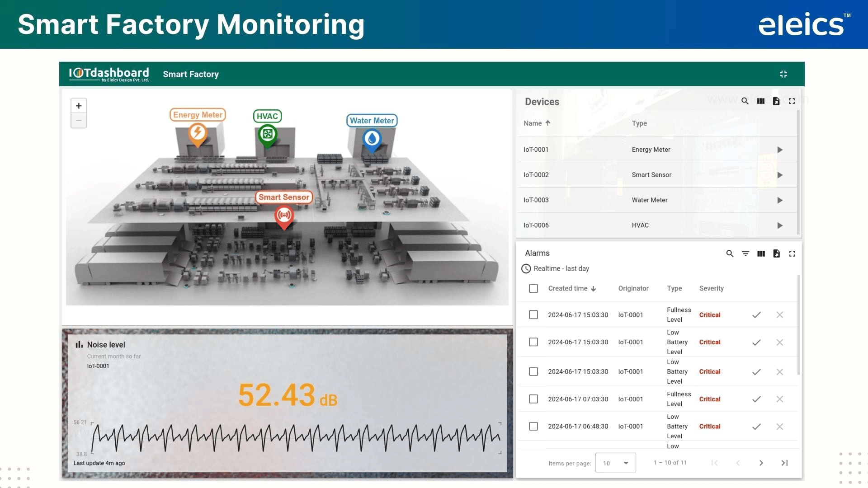Image resolution: width=868 pixels, height=488 pixels.
Task: Expand the Devices panel to fullscreen
Action: click(792, 101)
